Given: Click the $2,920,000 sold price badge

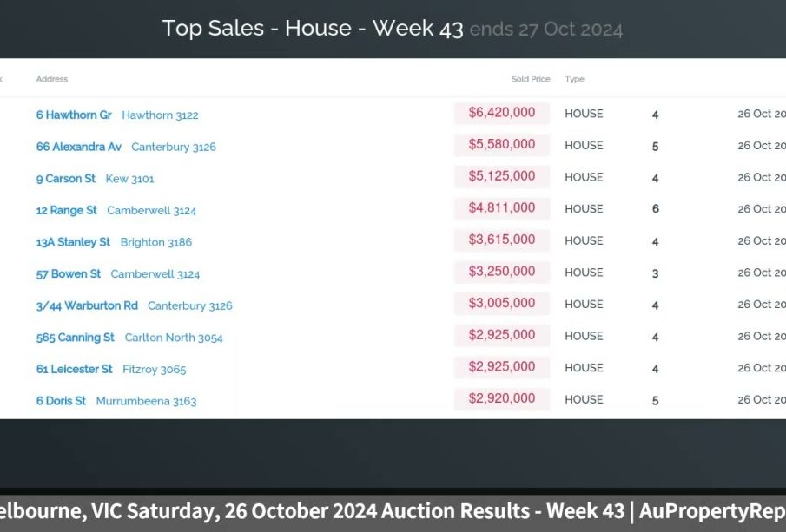Looking at the screenshot, I should point(502,399).
